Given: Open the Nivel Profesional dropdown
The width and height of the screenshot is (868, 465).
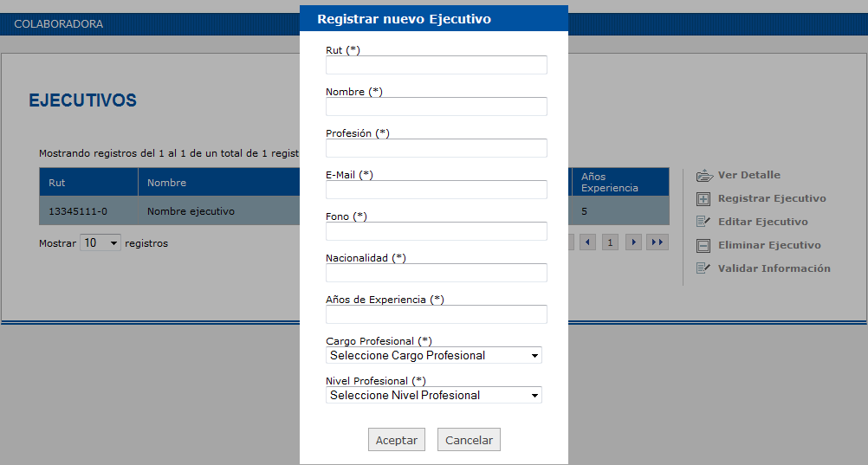Looking at the screenshot, I should pyautogui.click(x=433, y=395).
